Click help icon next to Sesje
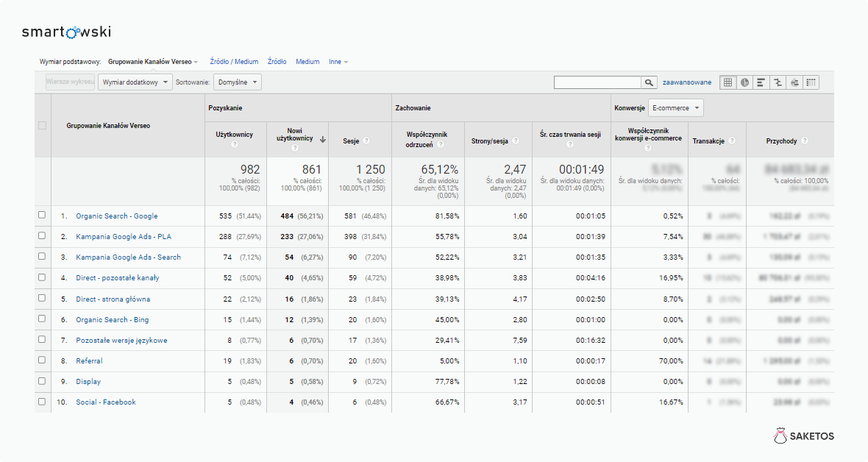The width and height of the screenshot is (868, 462). tap(366, 141)
